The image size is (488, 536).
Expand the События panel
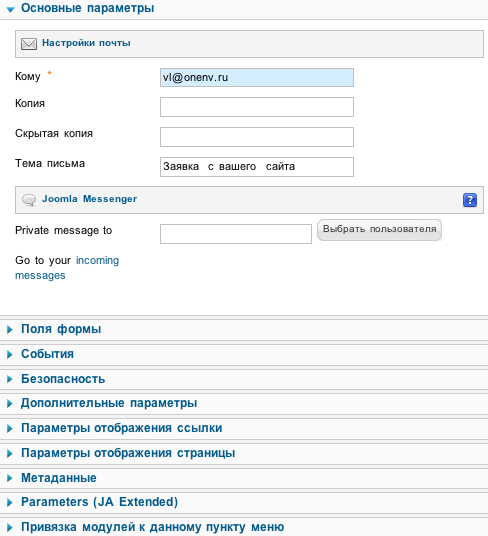(x=244, y=354)
